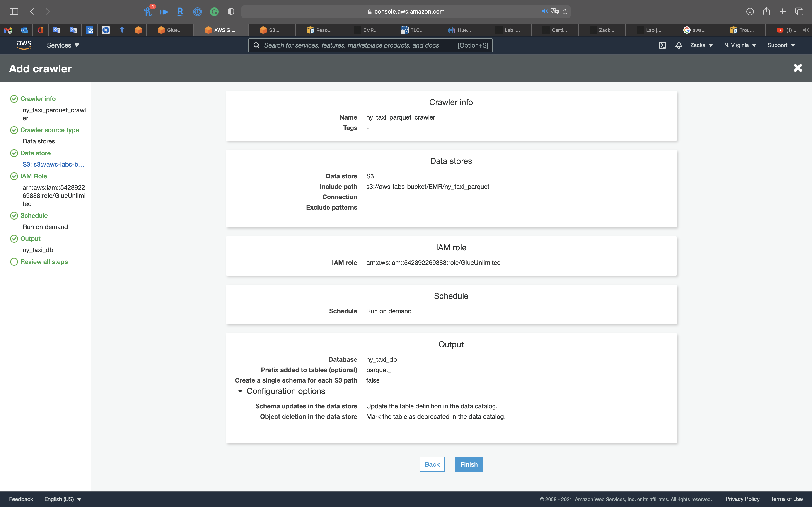The width and height of the screenshot is (812, 507).
Task: Click the Back button
Action: pyautogui.click(x=432, y=464)
